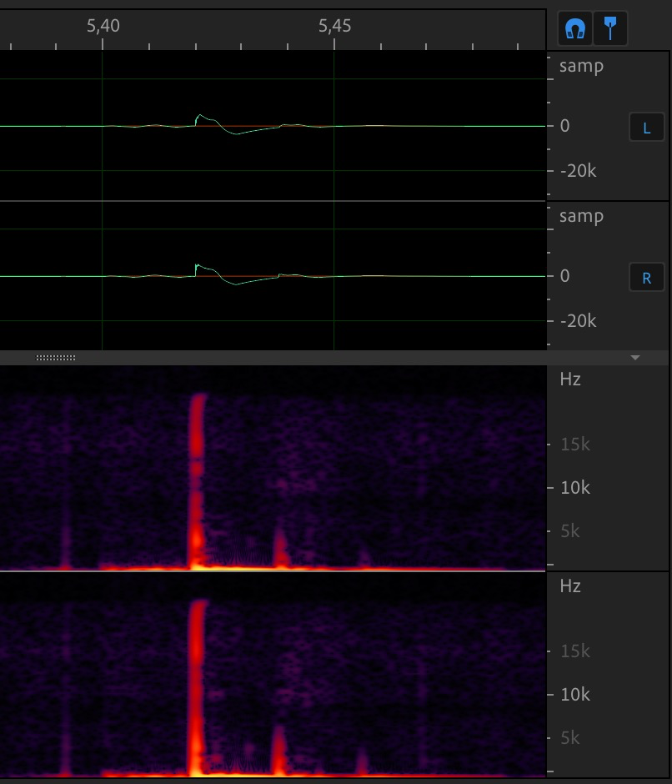Click the 5,45 mark on the time ruler

334,26
